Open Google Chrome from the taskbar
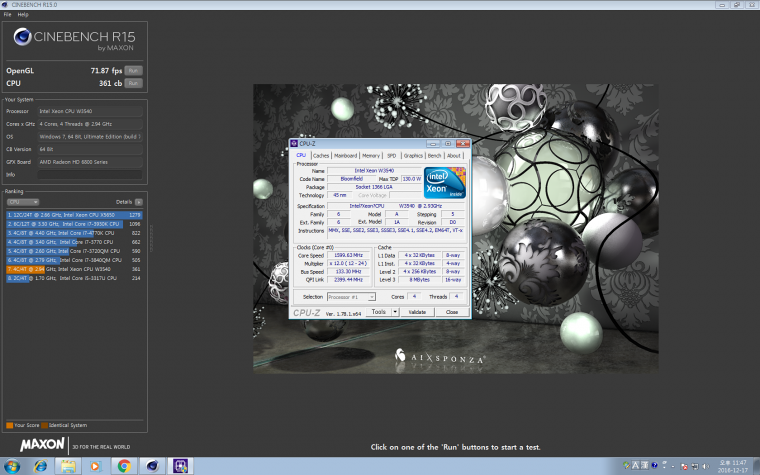The width and height of the screenshot is (760, 475). tap(124, 466)
